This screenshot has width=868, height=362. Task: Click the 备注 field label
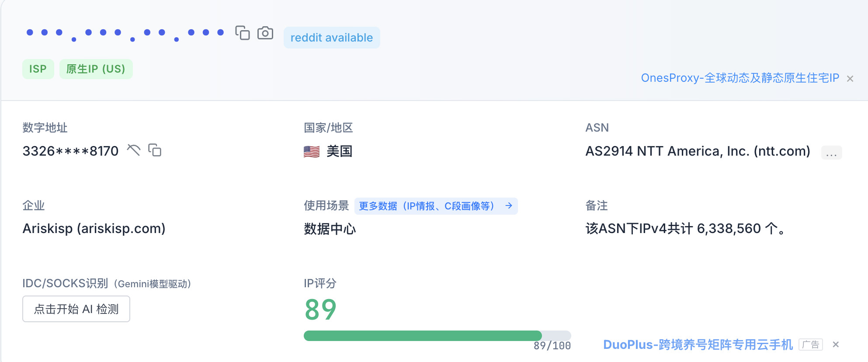click(597, 205)
